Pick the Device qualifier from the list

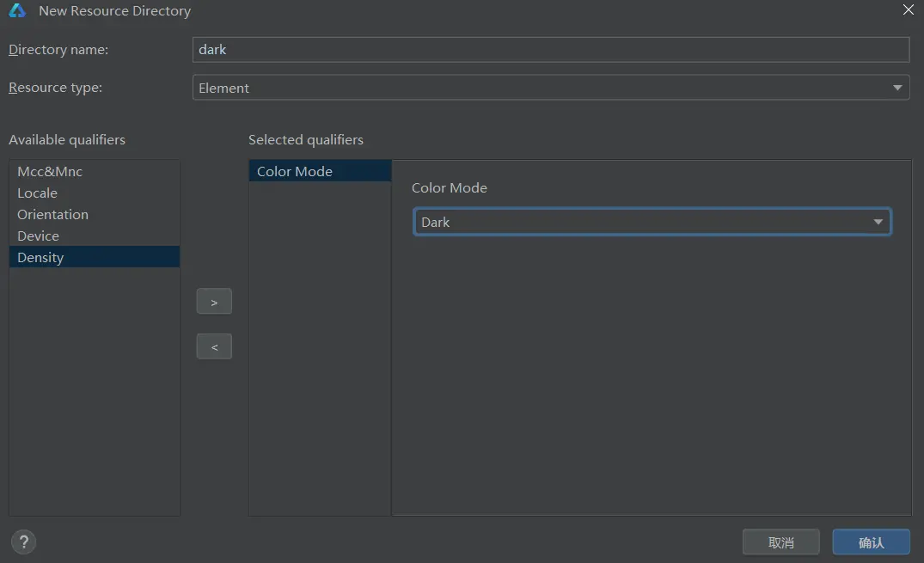point(39,236)
